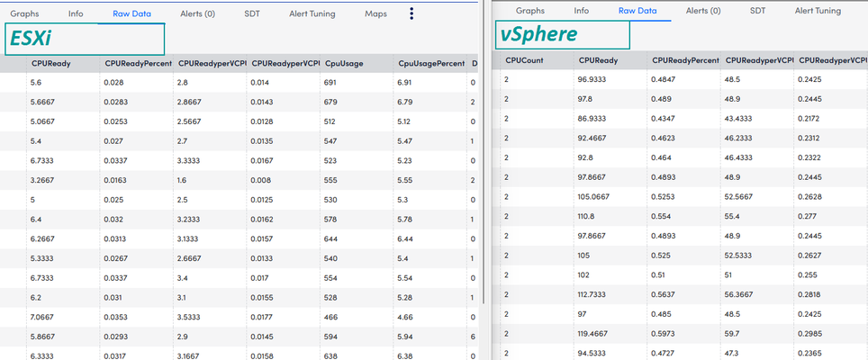868x360 pixels.
Task: Open Info tab in vSphere panel
Action: 582,11
